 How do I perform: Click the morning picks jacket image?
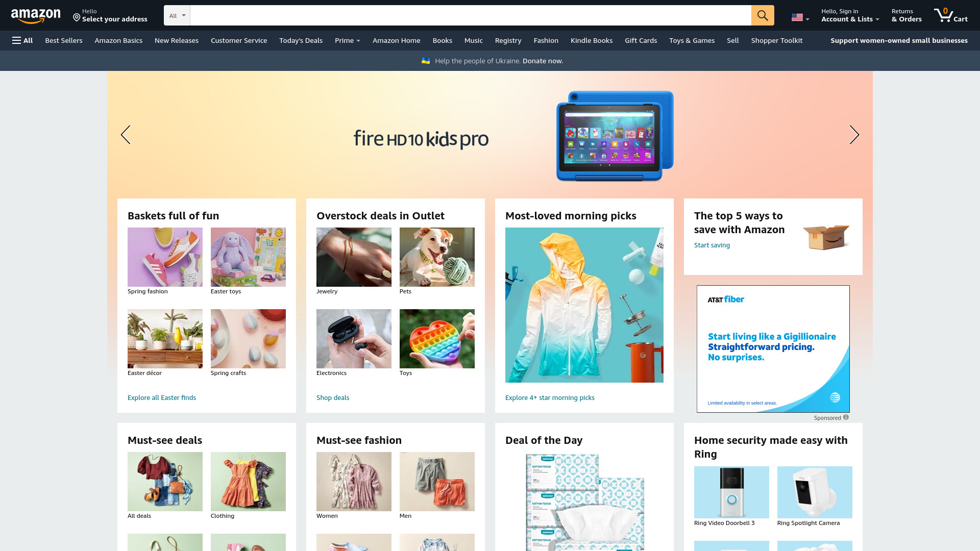(x=584, y=305)
